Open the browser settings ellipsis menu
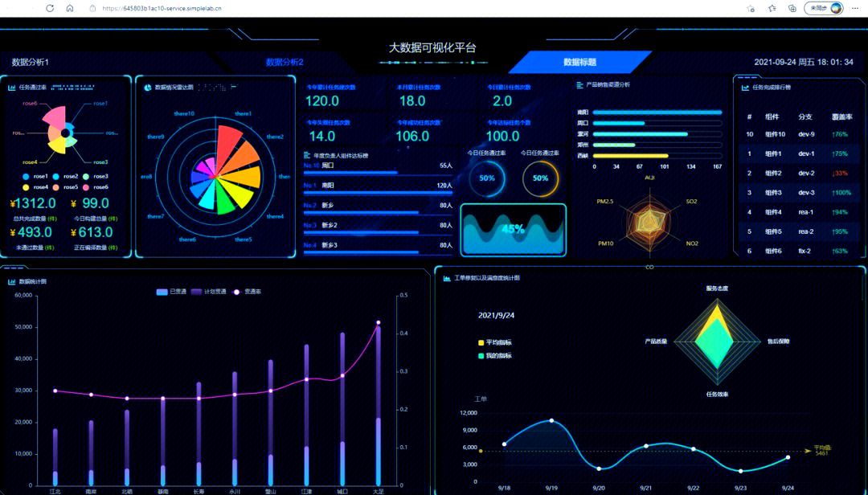Screen dimensions: 868x495 coord(855,8)
